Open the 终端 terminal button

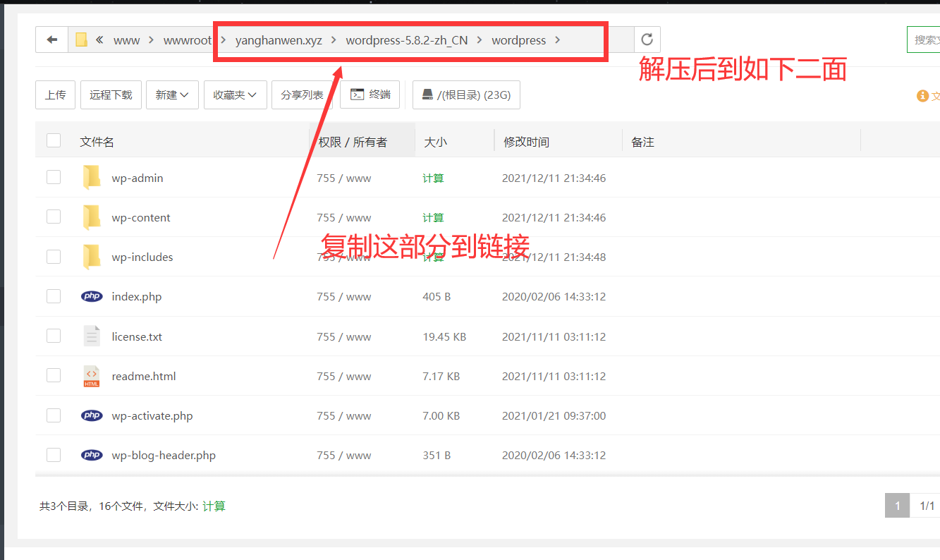click(x=370, y=95)
